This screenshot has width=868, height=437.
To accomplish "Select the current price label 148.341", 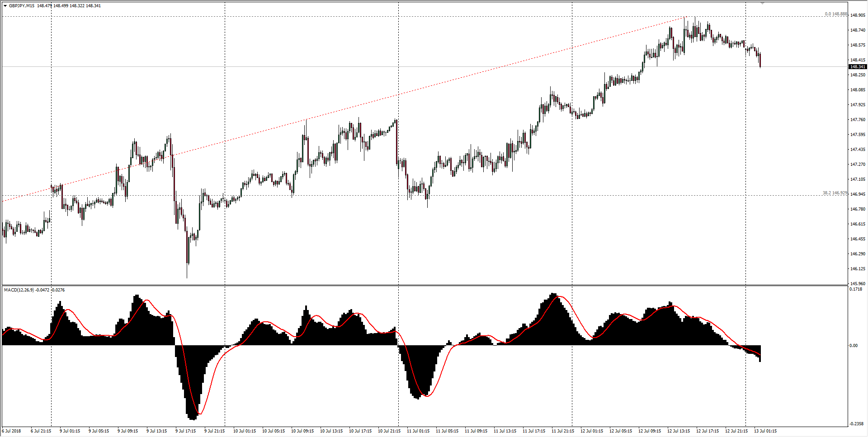I will pyautogui.click(x=857, y=67).
